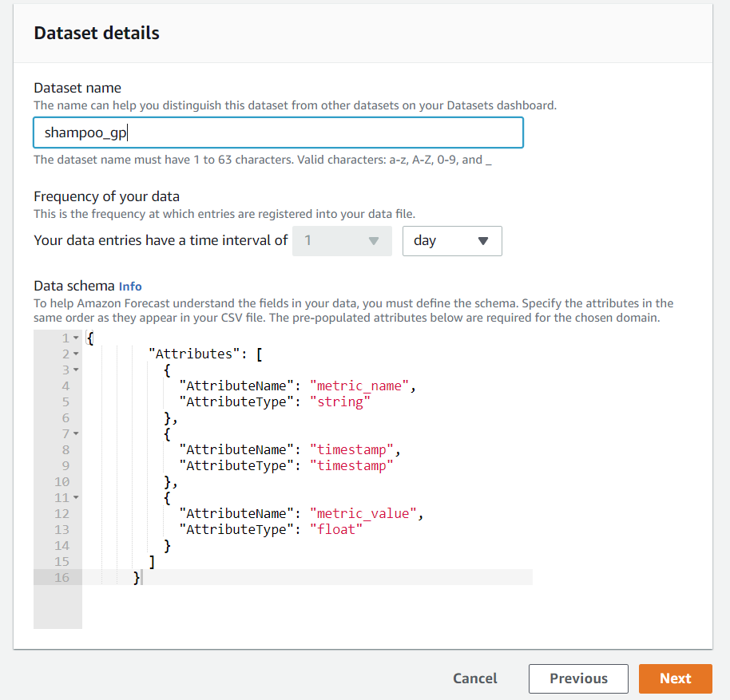Fold the first attribute block at line 3
The image size is (730, 700).
[75, 370]
